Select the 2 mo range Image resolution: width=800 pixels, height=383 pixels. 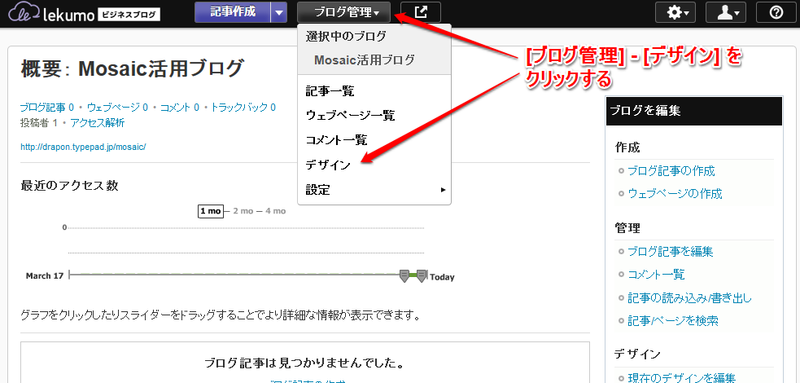pos(243,211)
